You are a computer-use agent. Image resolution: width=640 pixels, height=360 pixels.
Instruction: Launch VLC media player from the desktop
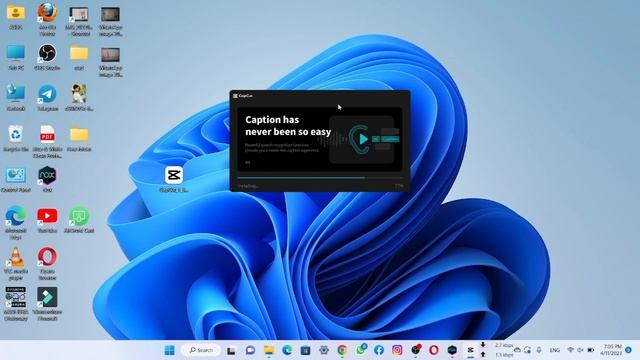pos(16,257)
